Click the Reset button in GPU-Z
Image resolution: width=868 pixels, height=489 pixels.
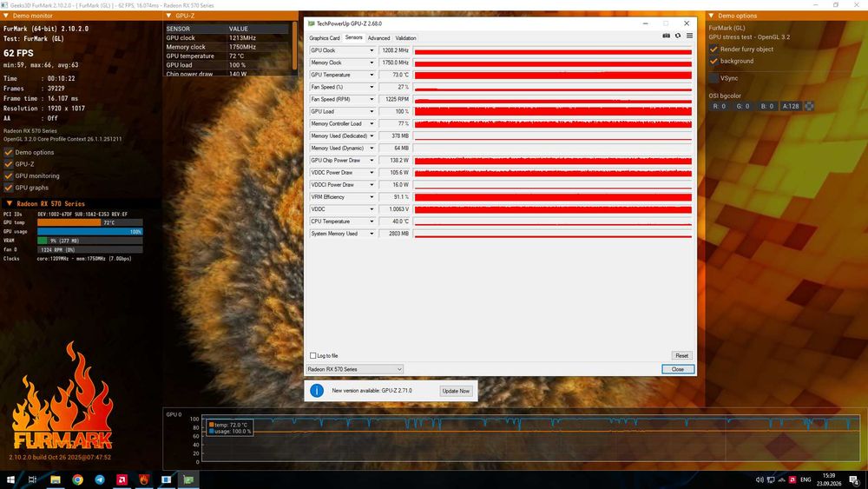[x=681, y=355]
